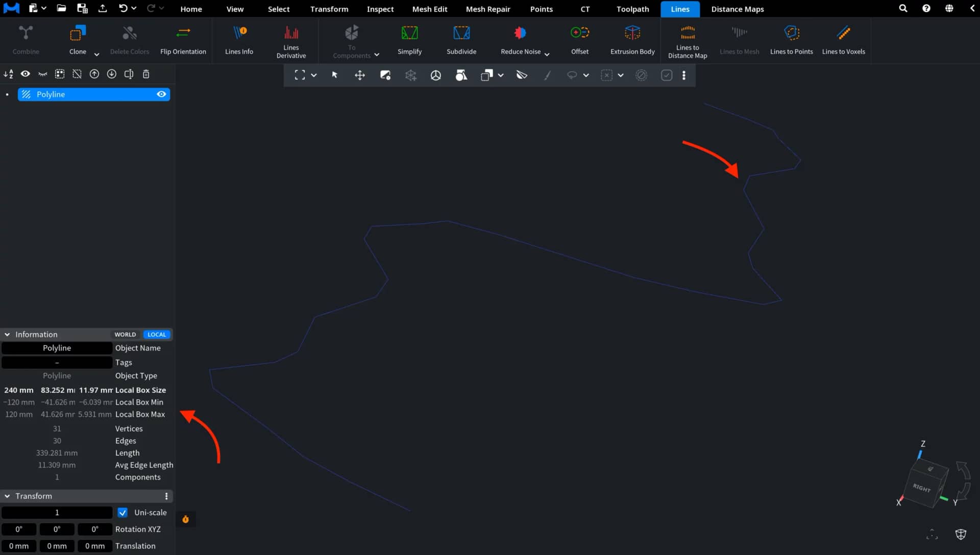Expand the undo history dropdown

134,8
